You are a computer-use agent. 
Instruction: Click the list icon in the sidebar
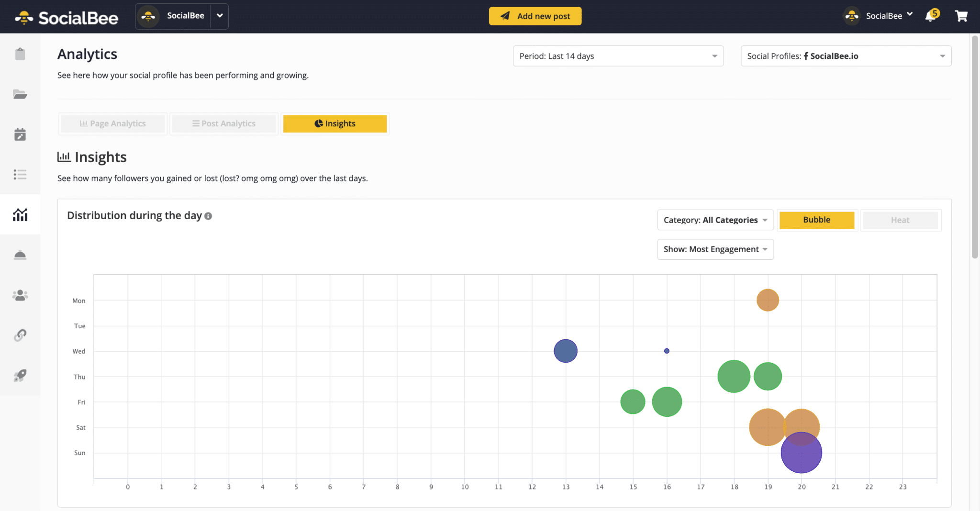[x=20, y=175]
